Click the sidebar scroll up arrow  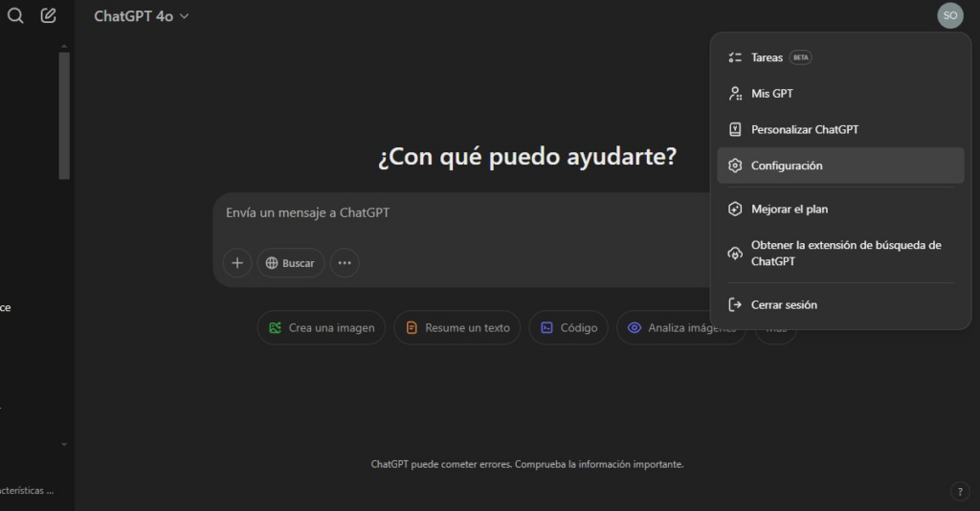click(64, 46)
